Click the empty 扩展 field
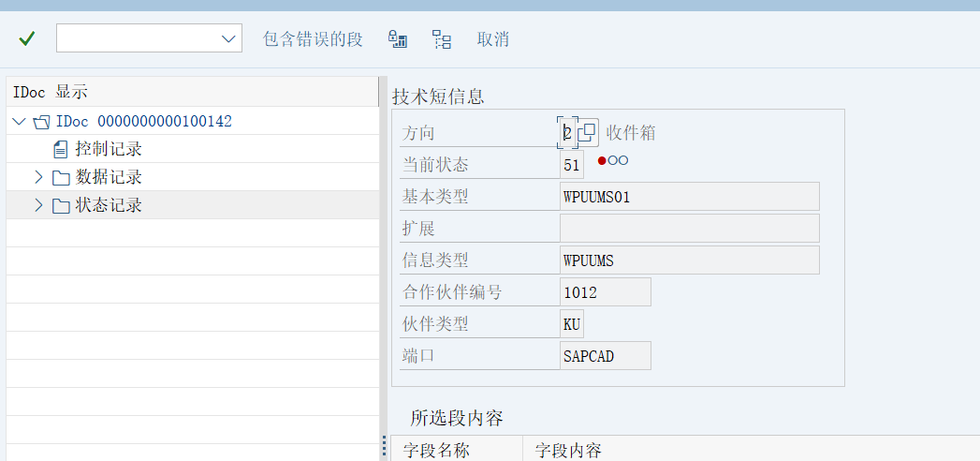 (690, 228)
